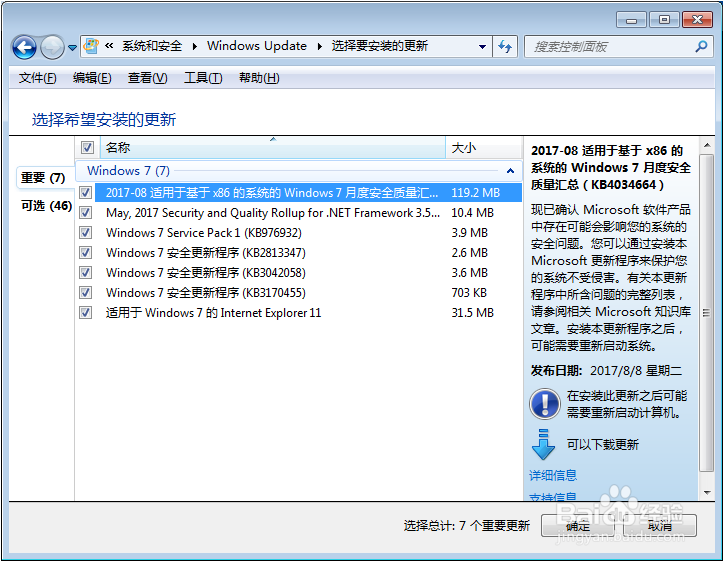Screen dimensions: 724x562
Task: Open the 详细信息 link
Action: (x=553, y=475)
